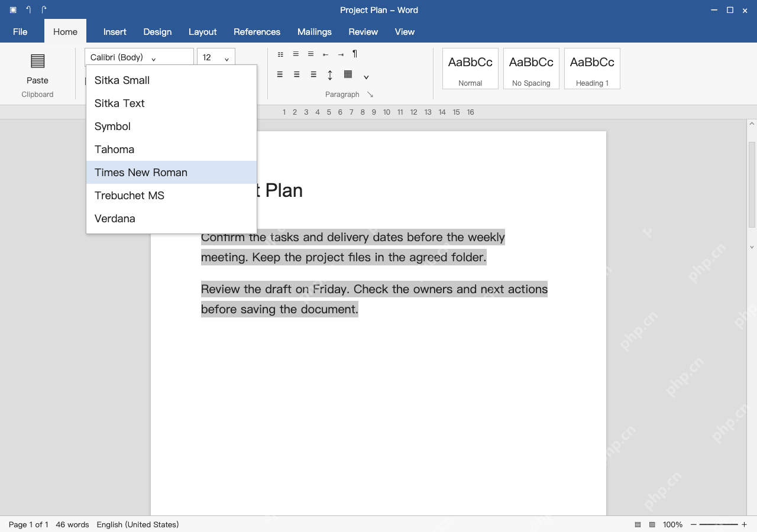Apply the Normal style
This screenshot has width=757, height=532.
click(x=470, y=69)
